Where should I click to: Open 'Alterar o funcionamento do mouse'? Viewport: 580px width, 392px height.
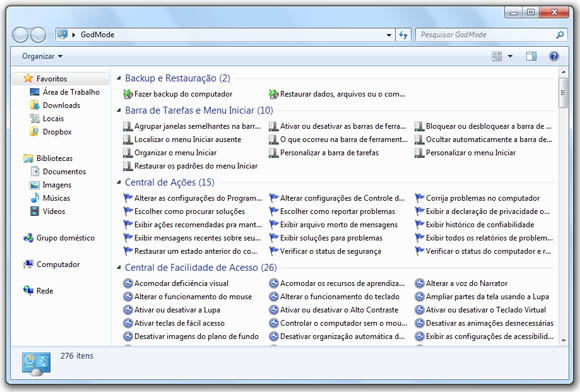click(188, 297)
